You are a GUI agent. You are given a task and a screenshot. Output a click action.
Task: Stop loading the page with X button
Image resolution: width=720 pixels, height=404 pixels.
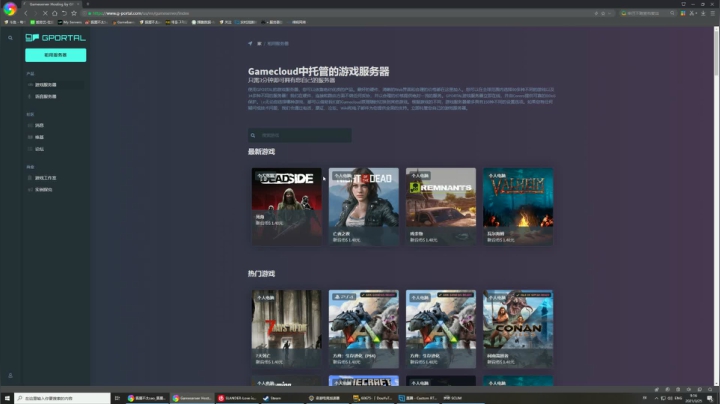[45, 13]
